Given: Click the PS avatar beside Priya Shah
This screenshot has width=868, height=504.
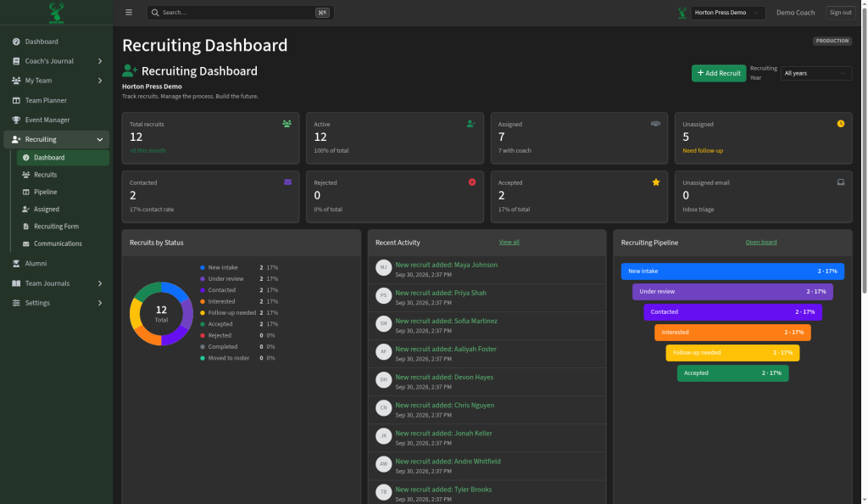Looking at the screenshot, I should click(x=384, y=295).
